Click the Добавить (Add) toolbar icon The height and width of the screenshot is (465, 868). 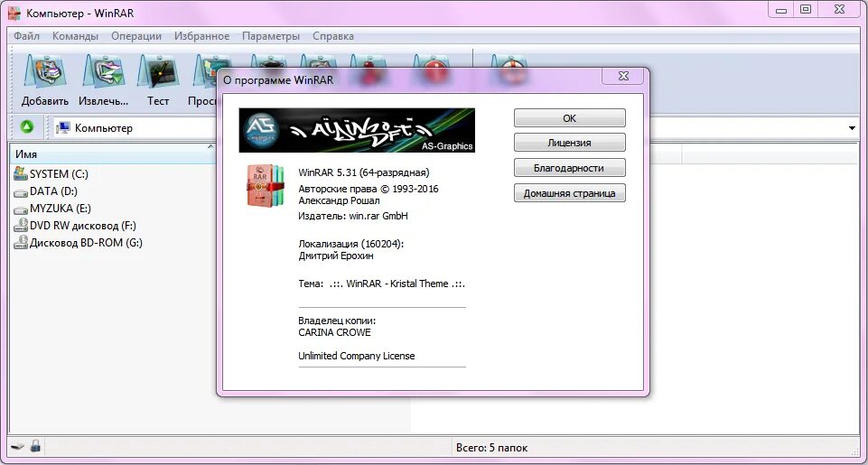(45, 72)
